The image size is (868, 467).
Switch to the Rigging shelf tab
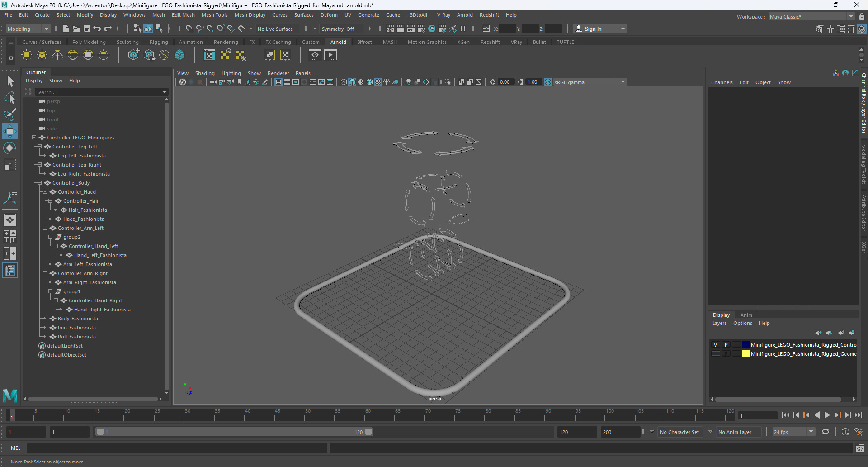point(159,42)
